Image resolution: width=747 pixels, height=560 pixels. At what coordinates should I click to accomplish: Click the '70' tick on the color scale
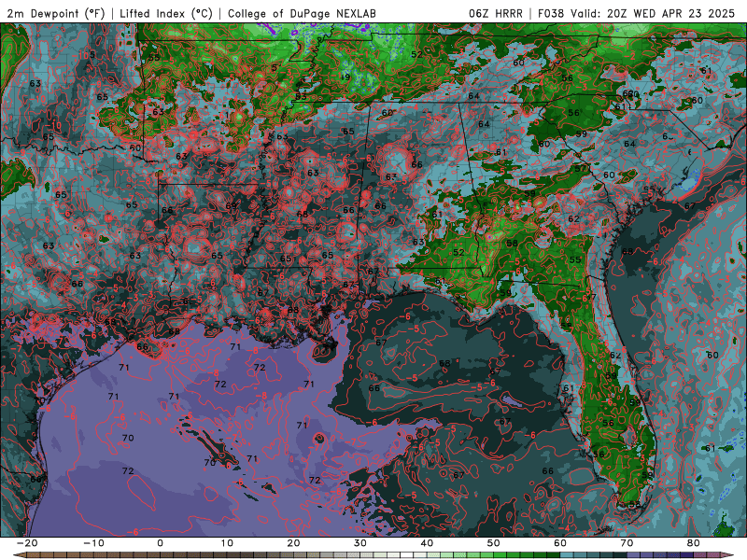pos(627,543)
